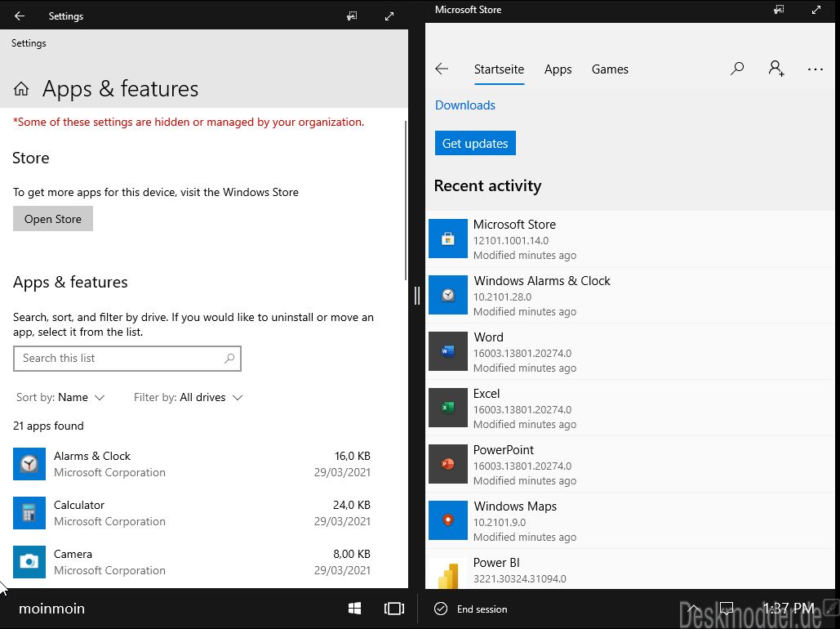Click the Open Store button
The width and height of the screenshot is (840, 629).
tap(53, 219)
